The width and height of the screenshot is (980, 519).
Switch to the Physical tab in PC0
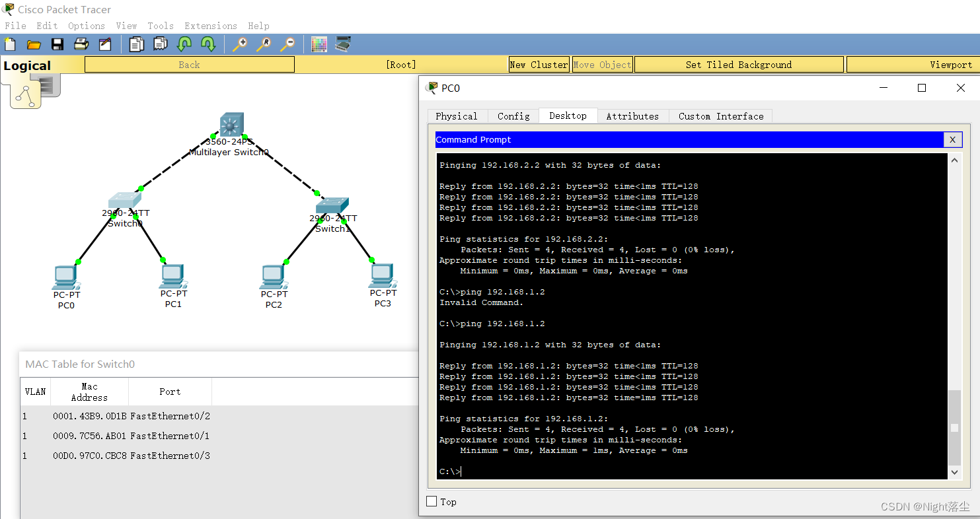457,116
